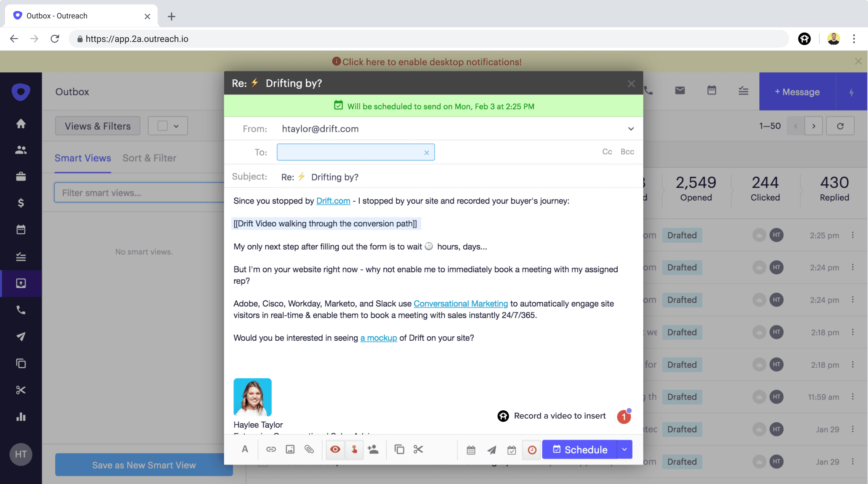868x484 pixels.
Task: Open the Schedule button dropdown arrow
Action: 624,450
